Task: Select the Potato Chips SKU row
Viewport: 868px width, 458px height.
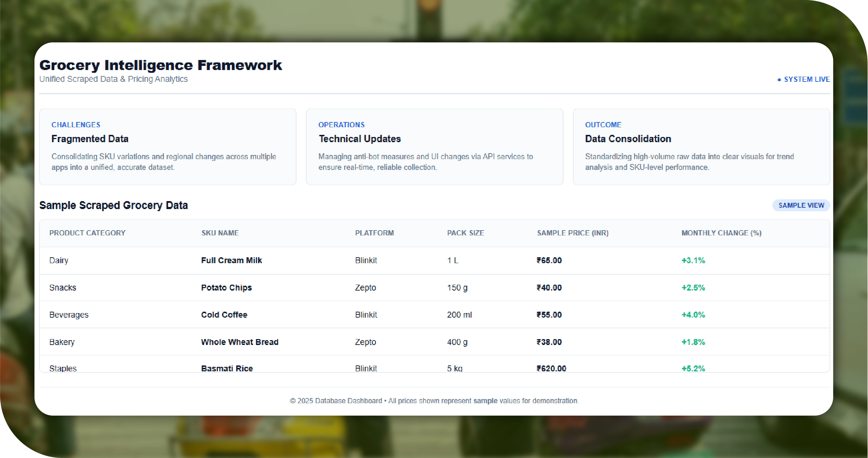Action: 227,288
